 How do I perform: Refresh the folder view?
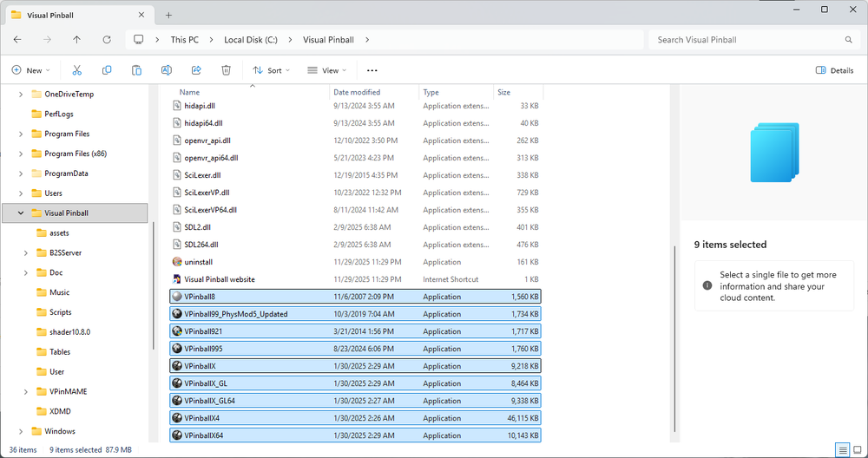107,40
